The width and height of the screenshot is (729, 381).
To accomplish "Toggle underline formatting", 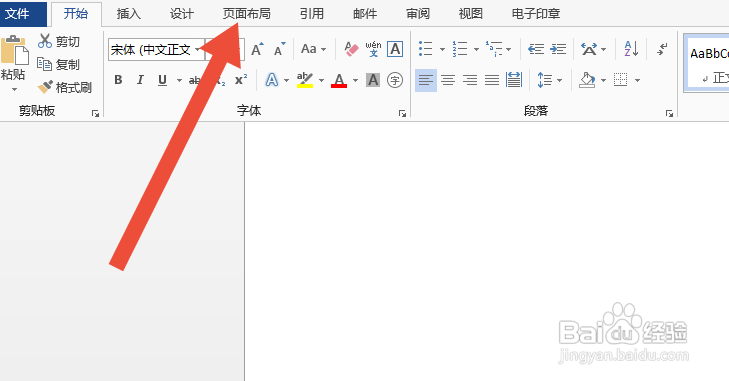I will 162,80.
